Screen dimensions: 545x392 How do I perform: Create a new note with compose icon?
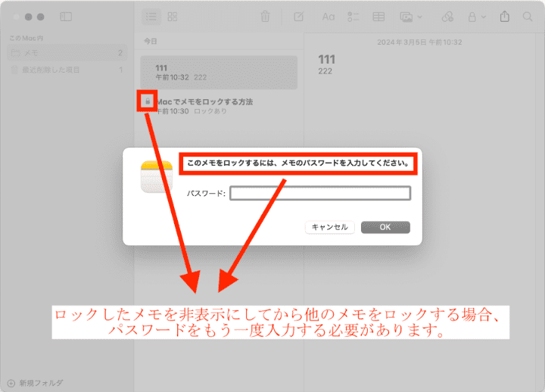coord(298,17)
